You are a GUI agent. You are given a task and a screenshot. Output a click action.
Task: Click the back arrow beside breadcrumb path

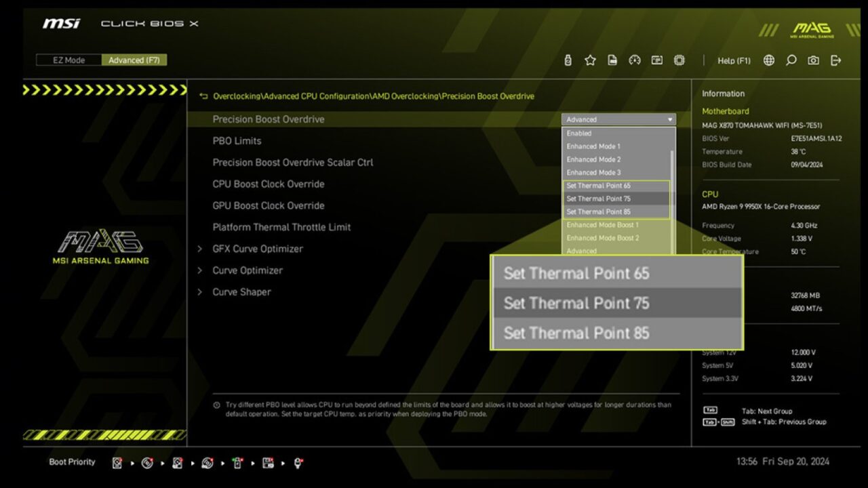(203, 96)
